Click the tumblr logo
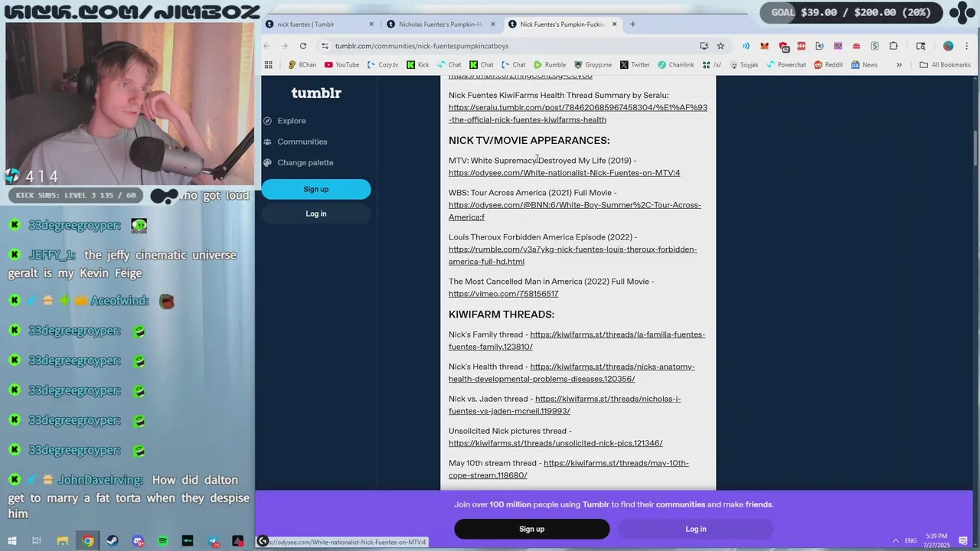Screen dimensions: 980x551 316,93
